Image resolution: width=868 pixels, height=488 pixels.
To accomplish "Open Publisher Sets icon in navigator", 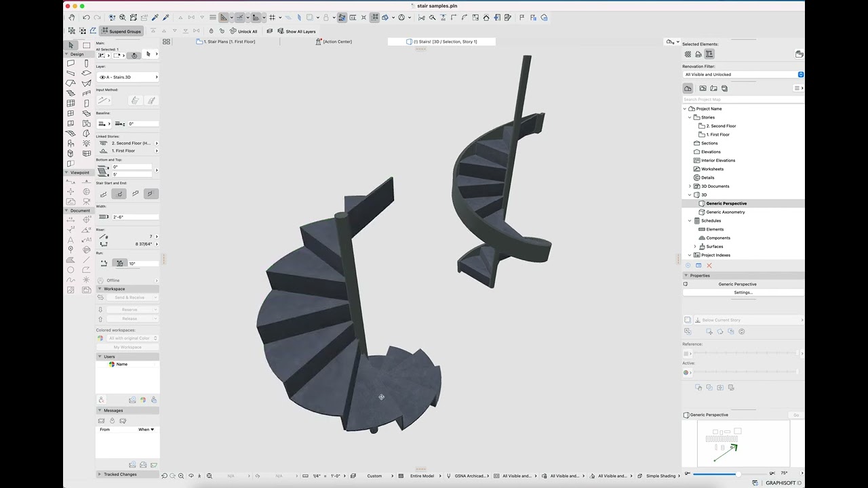I will pos(724,88).
